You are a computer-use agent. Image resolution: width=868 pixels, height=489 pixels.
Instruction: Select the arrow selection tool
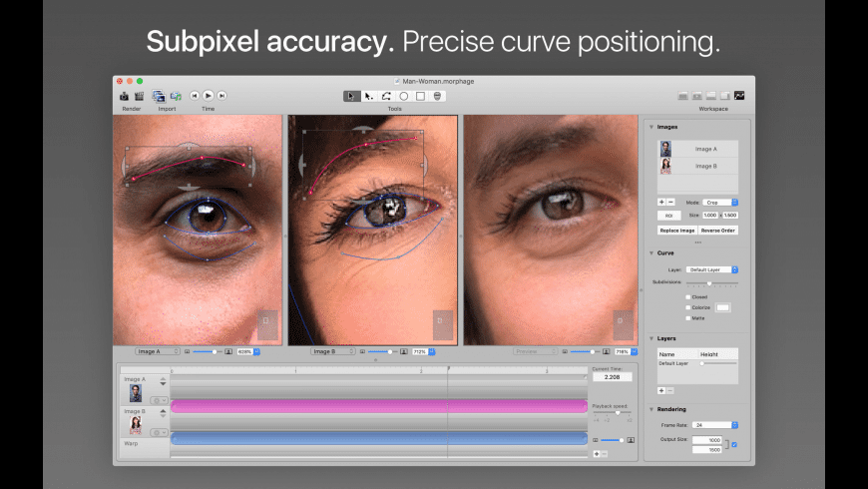click(x=351, y=97)
